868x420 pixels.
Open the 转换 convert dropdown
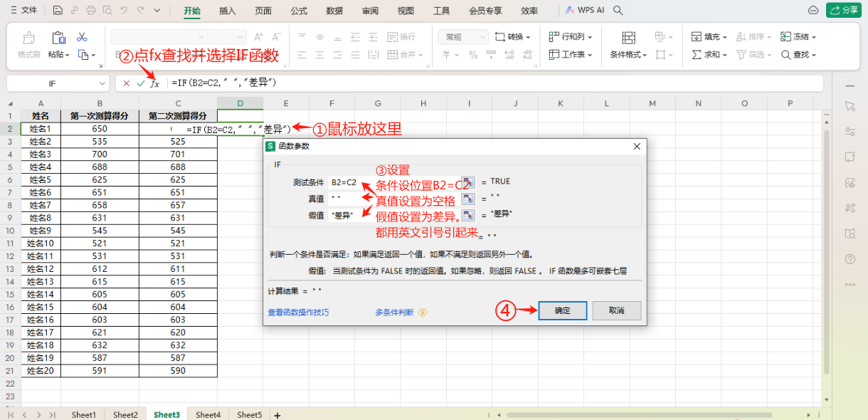pyautogui.click(x=514, y=36)
